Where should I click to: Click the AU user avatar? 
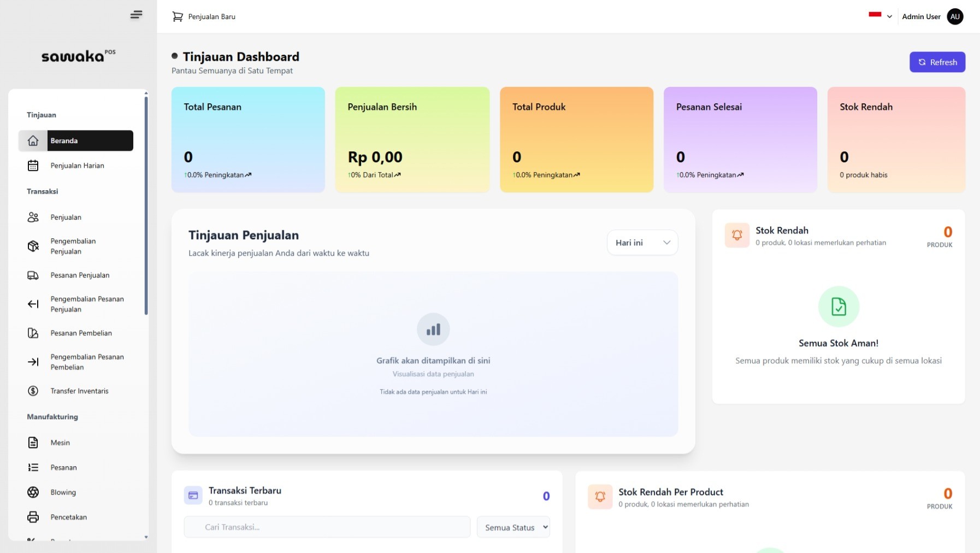coord(955,17)
